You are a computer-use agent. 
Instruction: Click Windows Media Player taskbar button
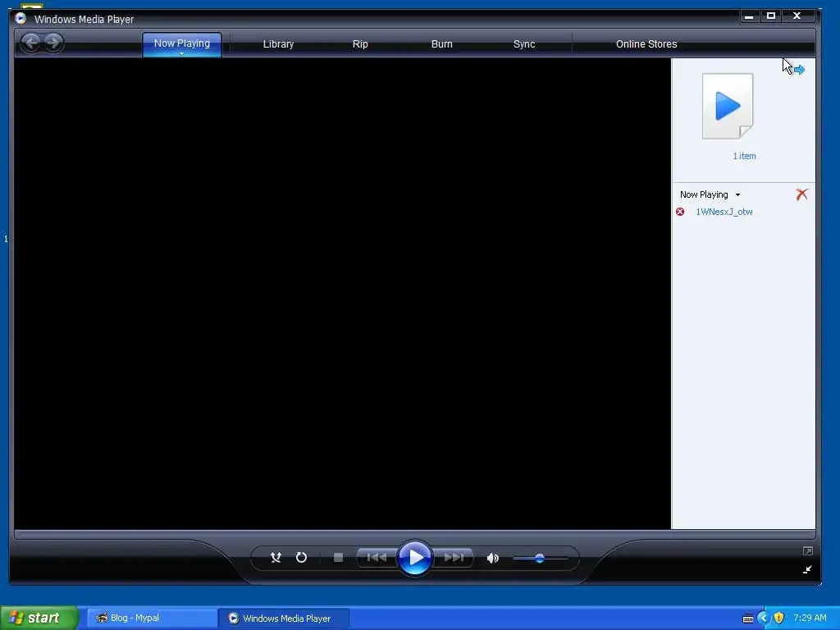[283, 618]
